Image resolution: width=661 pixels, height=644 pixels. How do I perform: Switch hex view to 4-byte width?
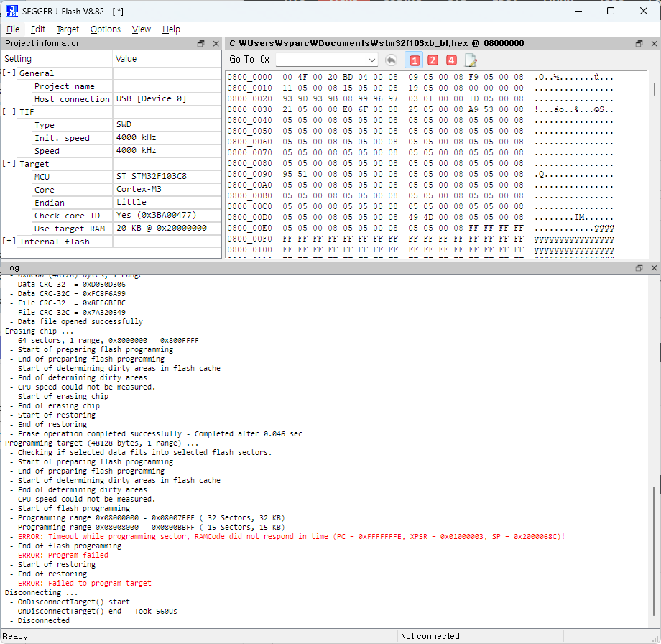451,60
